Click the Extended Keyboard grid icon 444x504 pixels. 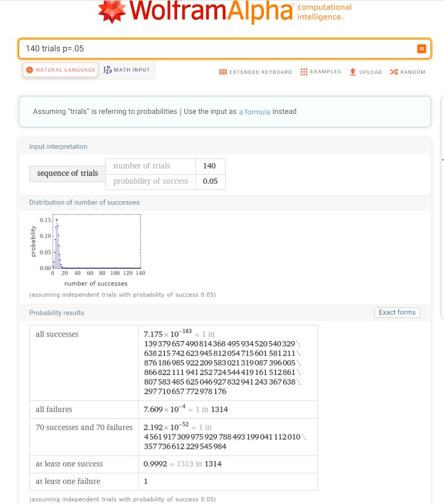(223, 72)
